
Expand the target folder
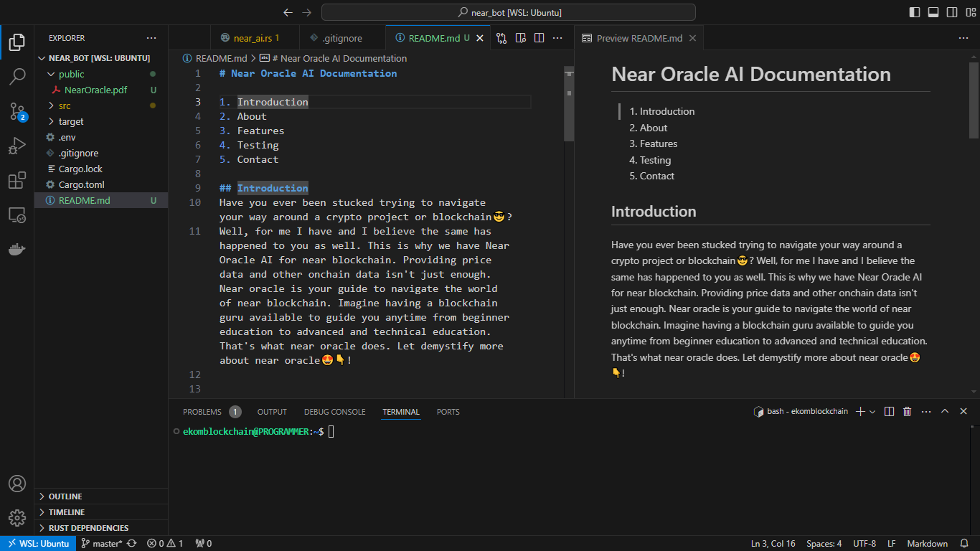click(101, 121)
